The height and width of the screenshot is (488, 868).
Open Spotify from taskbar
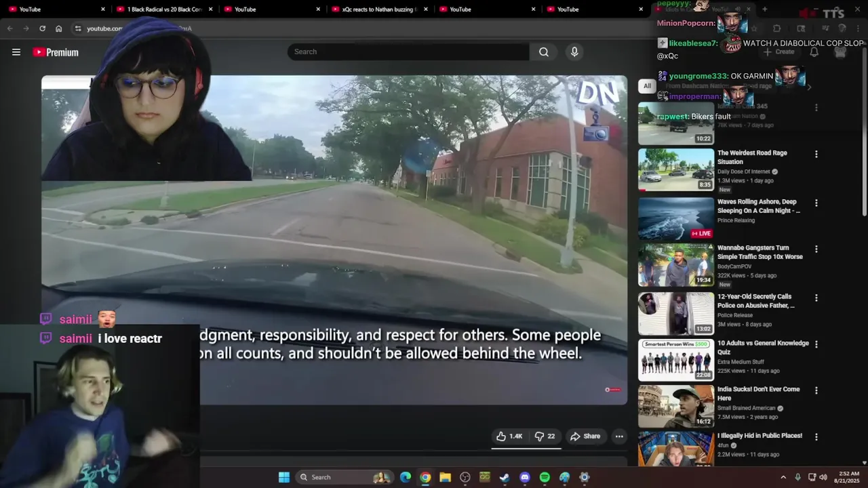point(545,477)
